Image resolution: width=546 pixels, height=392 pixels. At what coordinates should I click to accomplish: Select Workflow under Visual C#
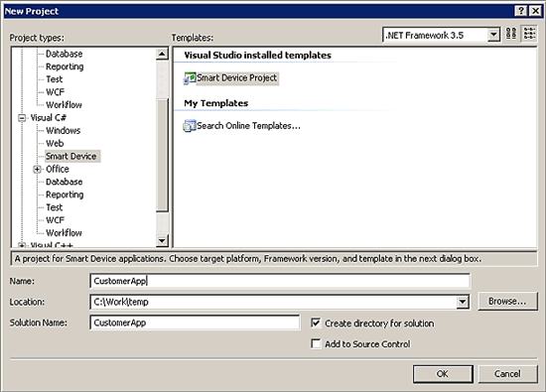[64, 233]
